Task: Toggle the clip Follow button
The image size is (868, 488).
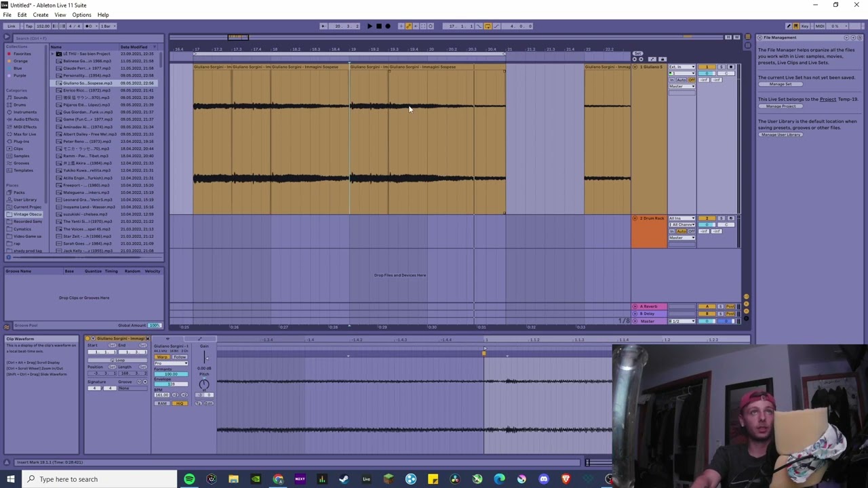Action: pos(180,357)
